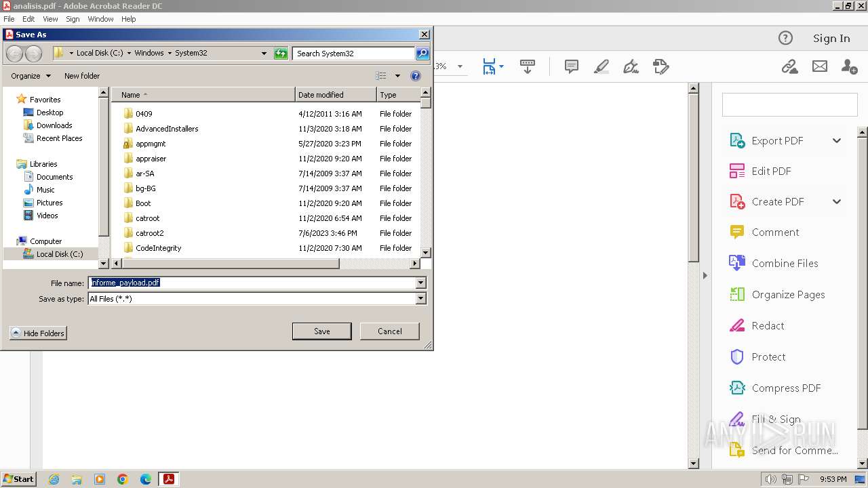Open the View menu
868x488 pixels.
(50, 19)
